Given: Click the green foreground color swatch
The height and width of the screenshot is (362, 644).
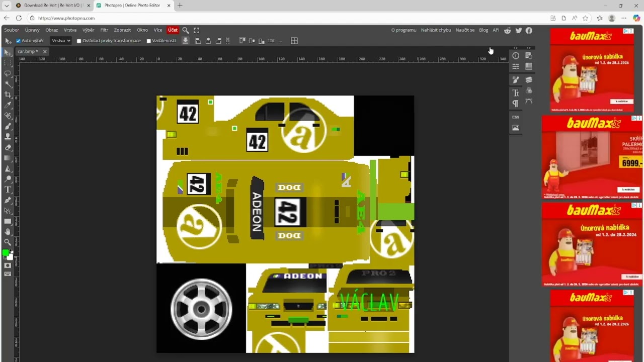Looking at the screenshot, I should pyautogui.click(x=5, y=252).
